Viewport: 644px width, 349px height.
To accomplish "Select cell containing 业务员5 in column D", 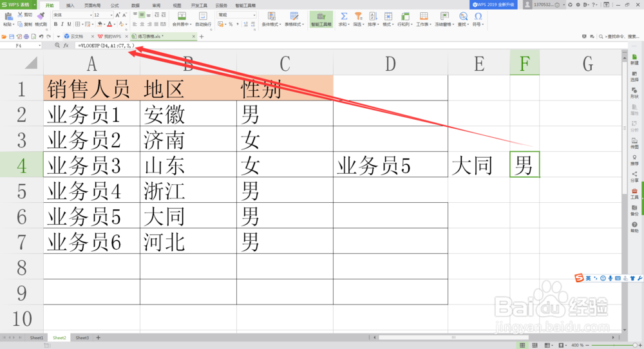I will pyautogui.click(x=391, y=165).
